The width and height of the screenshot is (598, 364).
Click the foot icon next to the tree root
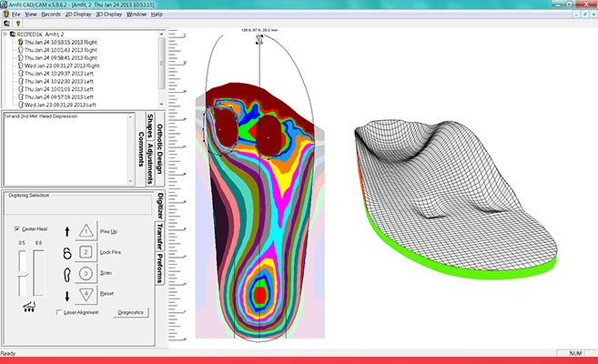tap(12, 33)
